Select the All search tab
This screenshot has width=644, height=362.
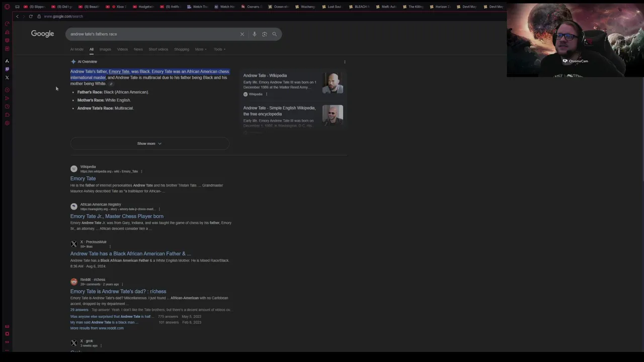point(92,49)
